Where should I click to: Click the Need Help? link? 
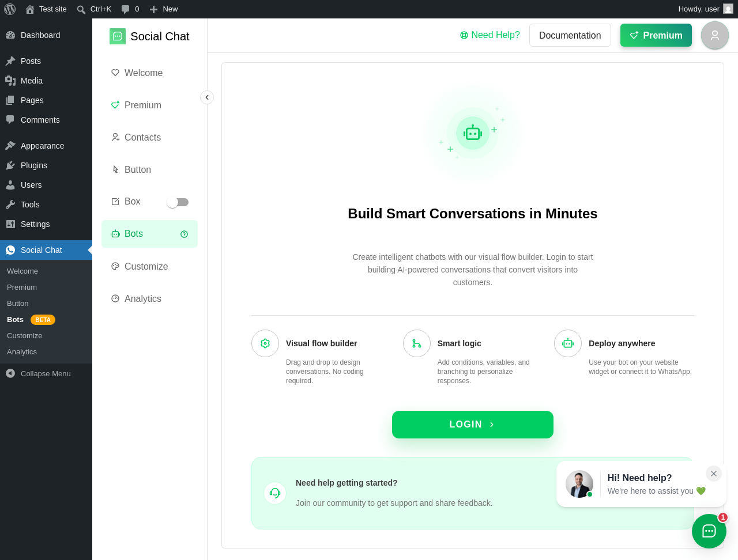[490, 35]
